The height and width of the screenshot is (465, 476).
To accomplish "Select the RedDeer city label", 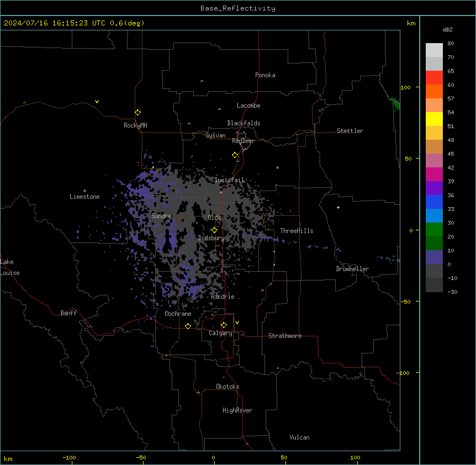I will [x=243, y=141].
